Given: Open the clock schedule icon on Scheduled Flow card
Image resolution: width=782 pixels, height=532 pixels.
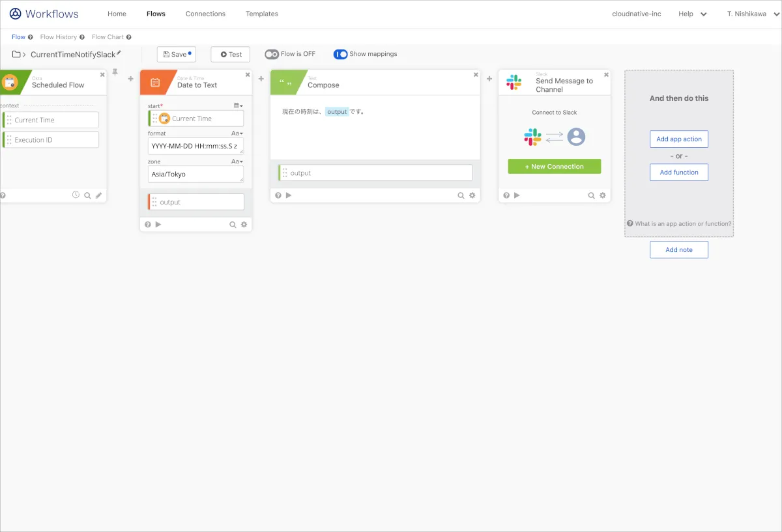Looking at the screenshot, I should click(76, 195).
